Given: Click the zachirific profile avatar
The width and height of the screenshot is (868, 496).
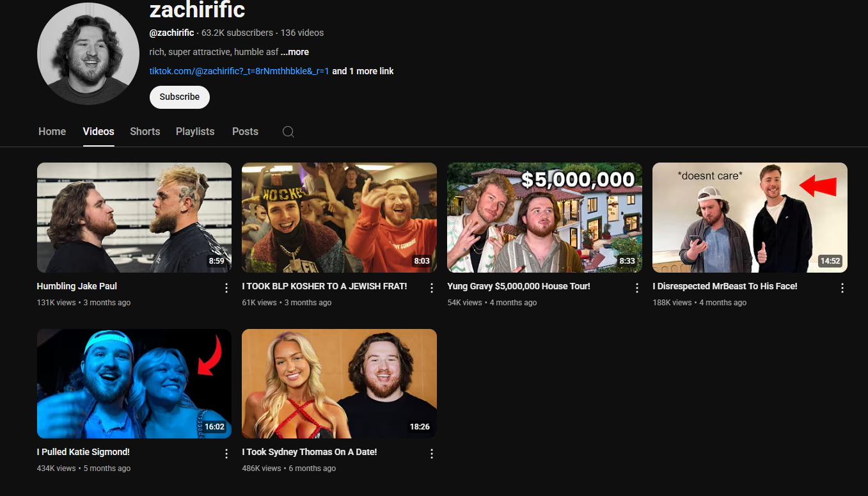Looking at the screenshot, I should point(88,52).
